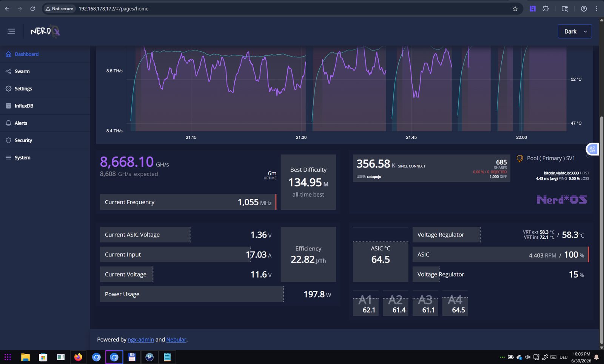Click the InfluxDB database icon
This screenshot has width=604, height=364.
[x=8, y=106]
